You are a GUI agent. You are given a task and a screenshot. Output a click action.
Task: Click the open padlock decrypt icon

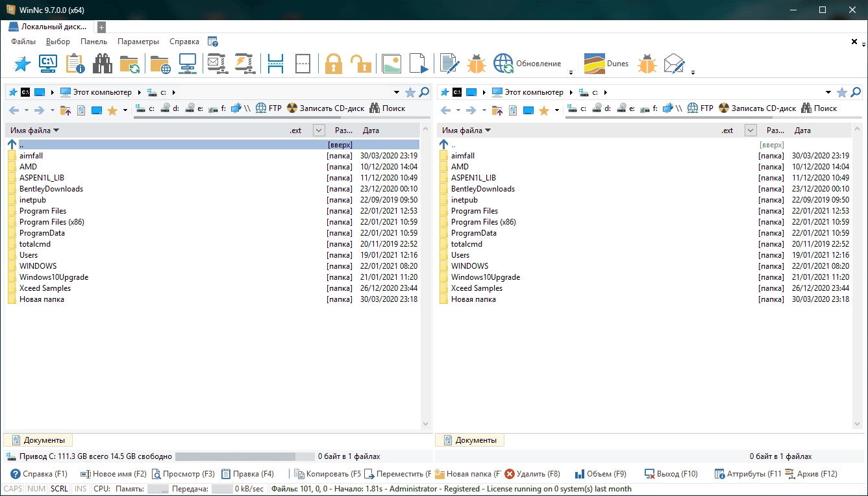(x=360, y=64)
